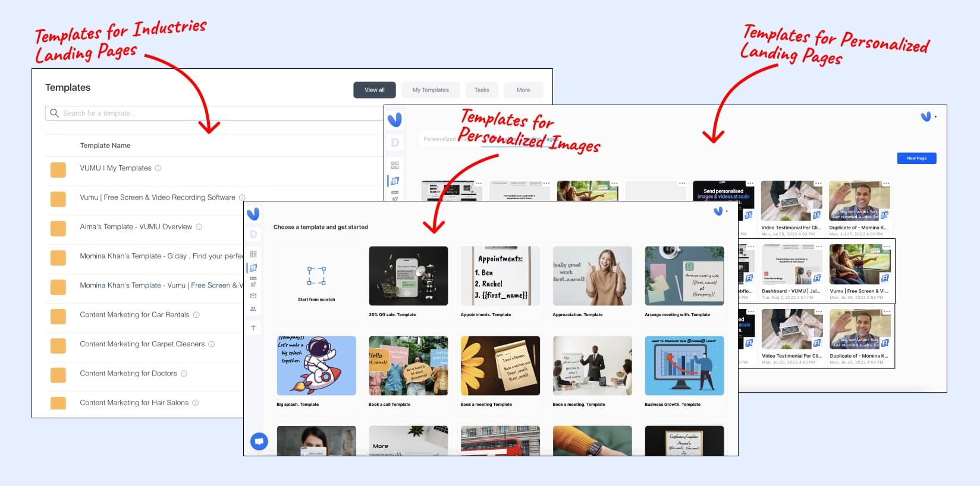This screenshot has height=486, width=980.
Task: Select the text 'T' icon in sidebar
Action: click(253, 328)
